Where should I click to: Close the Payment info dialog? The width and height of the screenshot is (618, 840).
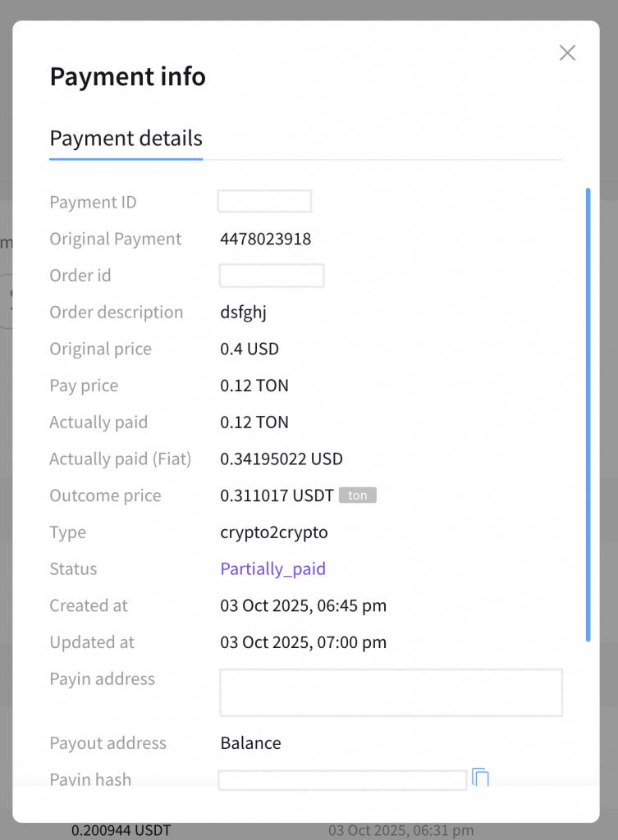click(567, 53)
